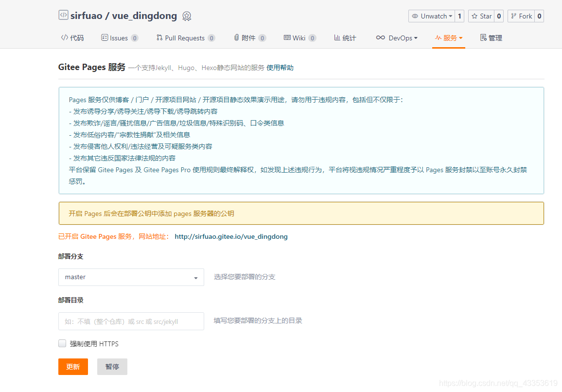This screenshot has height=392, width=562.
Task: Open the 统计 tab
Action: point(345,38)
